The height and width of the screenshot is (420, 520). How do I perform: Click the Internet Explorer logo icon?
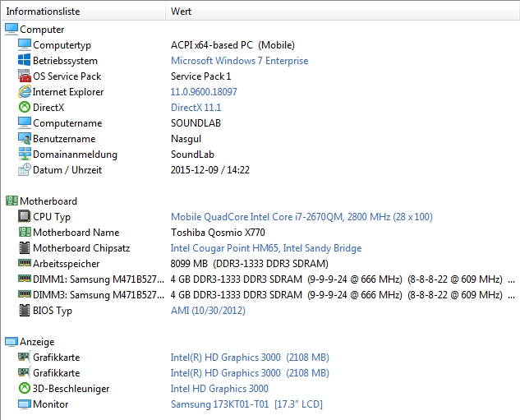[25, 91]
